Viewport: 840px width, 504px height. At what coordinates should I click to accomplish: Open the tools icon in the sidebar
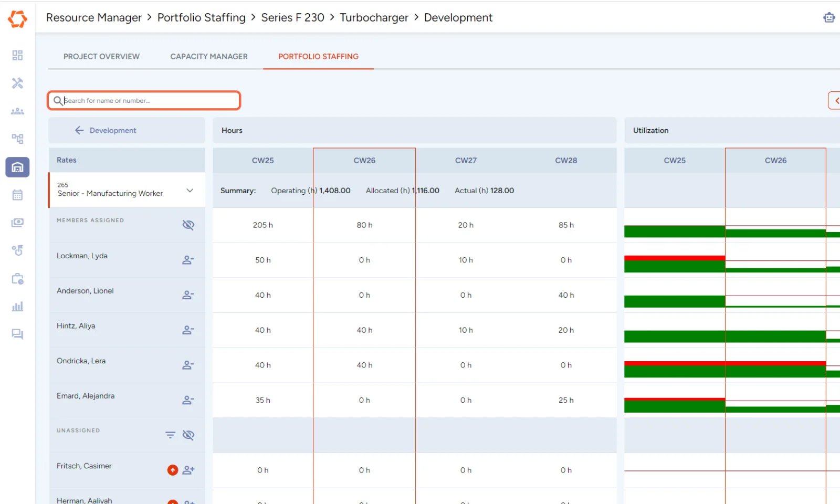17,83
